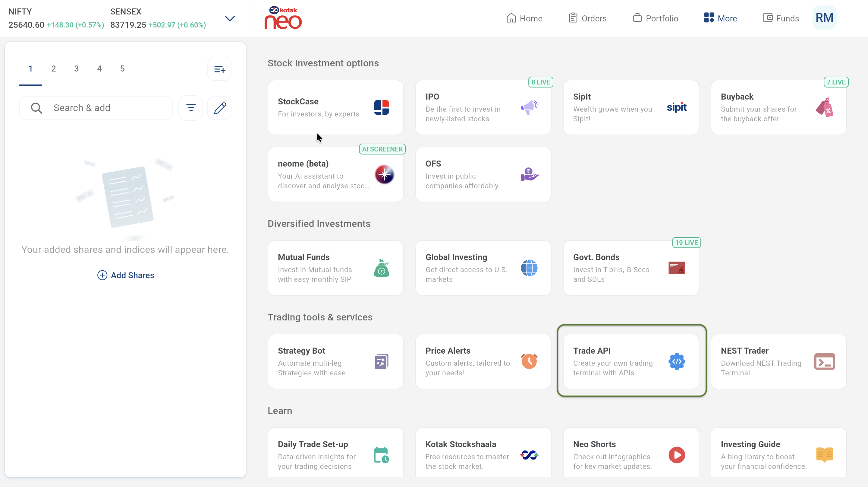Screen dimensions: 868x487
Task: Click the Trade API code gear icon
Action: click(x=676, y=361)
